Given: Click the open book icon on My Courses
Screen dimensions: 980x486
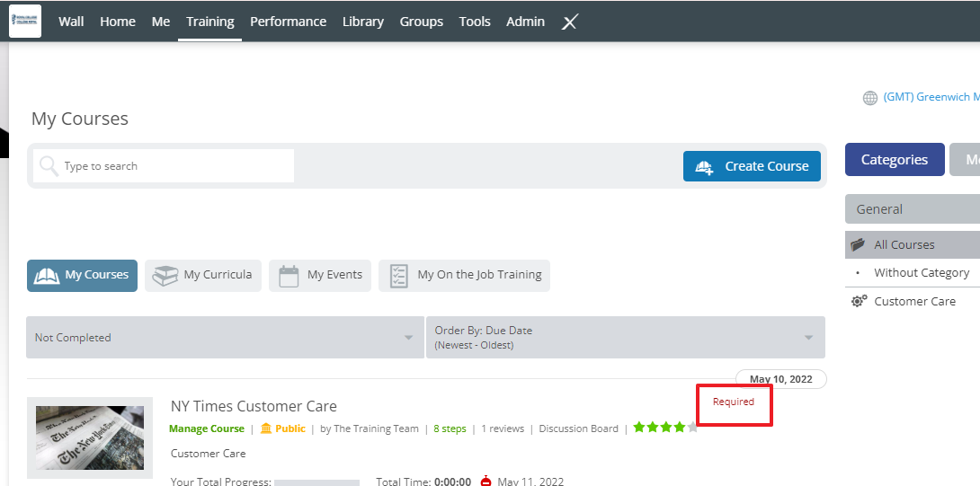Looking at the screenshot, I should click(x=47, y=276).
